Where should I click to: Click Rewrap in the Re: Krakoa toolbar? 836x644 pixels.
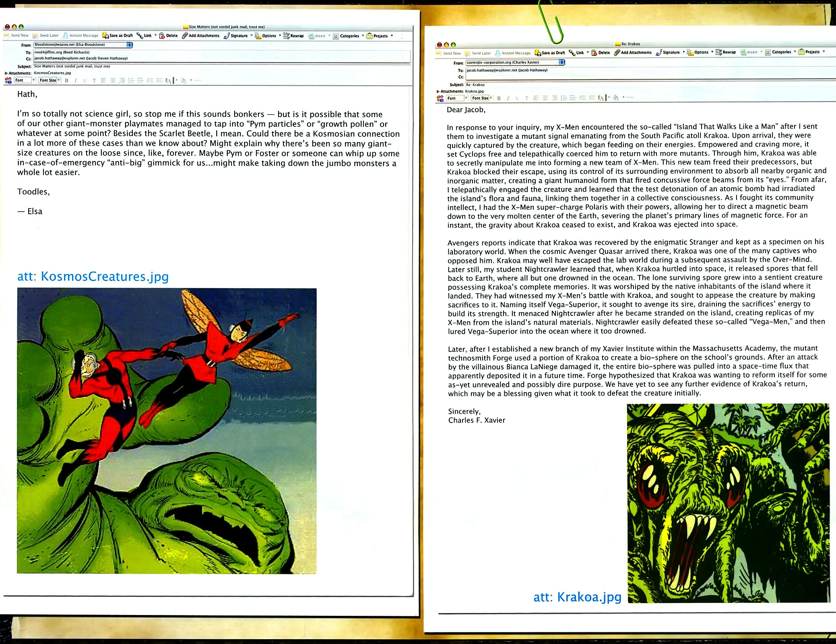pyautogui.click(x=726, y=52)
